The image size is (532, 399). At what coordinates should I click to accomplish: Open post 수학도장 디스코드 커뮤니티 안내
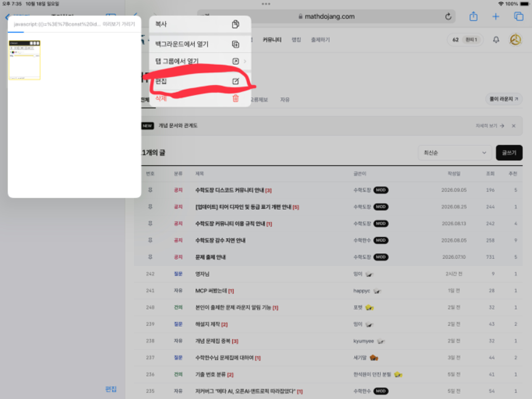click(x=233, y=190)
